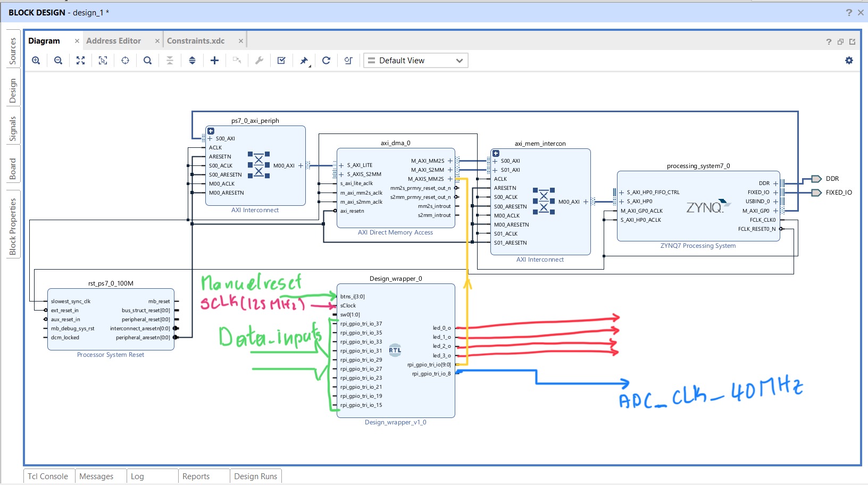Open the diagram search tool
Screen dimensions: 868x485
point(147,61)
